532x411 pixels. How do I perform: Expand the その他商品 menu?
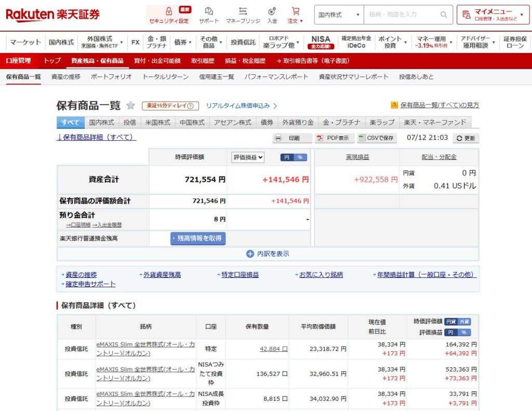tap(210, 42)
